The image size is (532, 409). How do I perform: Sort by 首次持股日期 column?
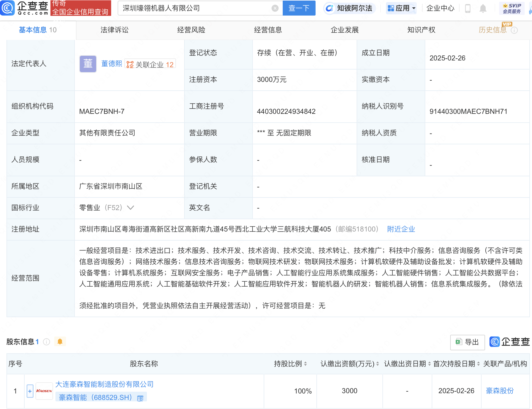click(x=478, y=364)
